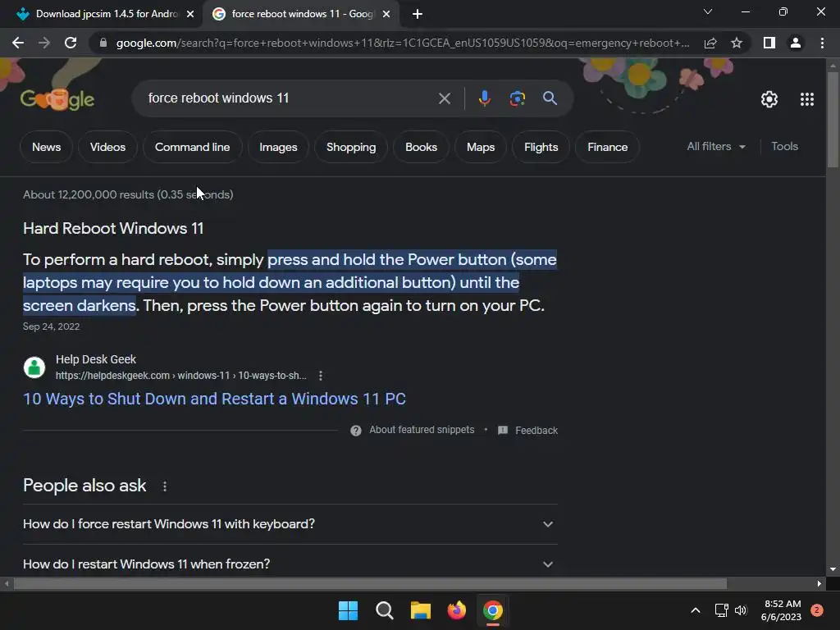The image size is (840, 630).
Task: Go back to the previous page
Action: click(18, 43)
